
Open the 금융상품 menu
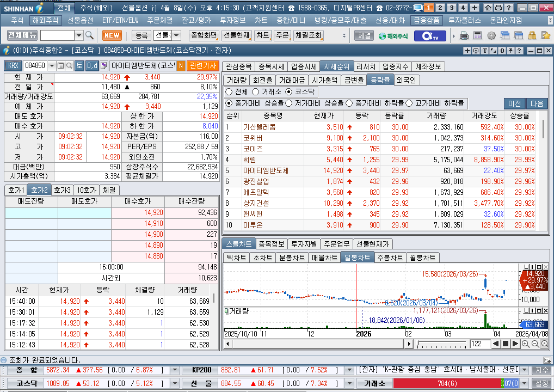[427, 21]
